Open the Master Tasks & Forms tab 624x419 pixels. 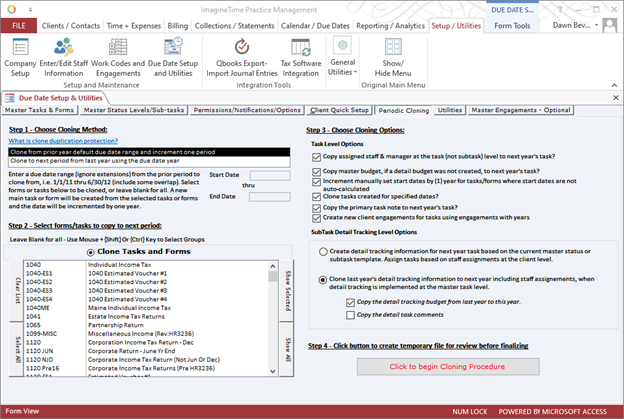[x=45, y=109]
